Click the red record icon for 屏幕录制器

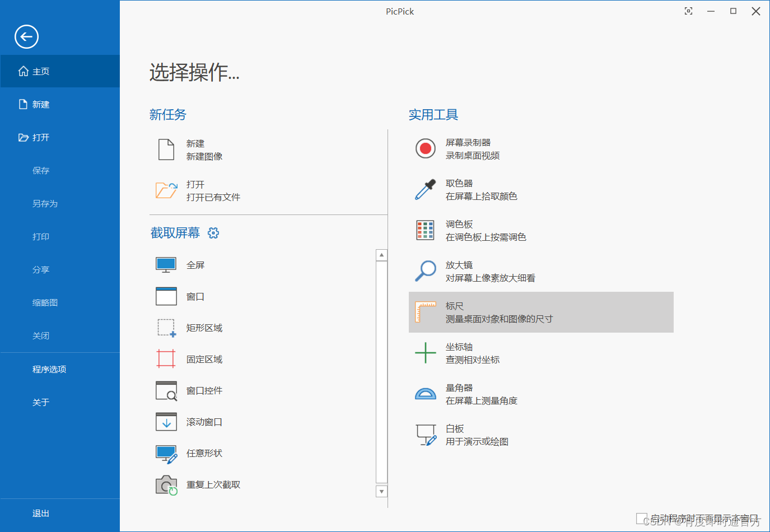426,148
